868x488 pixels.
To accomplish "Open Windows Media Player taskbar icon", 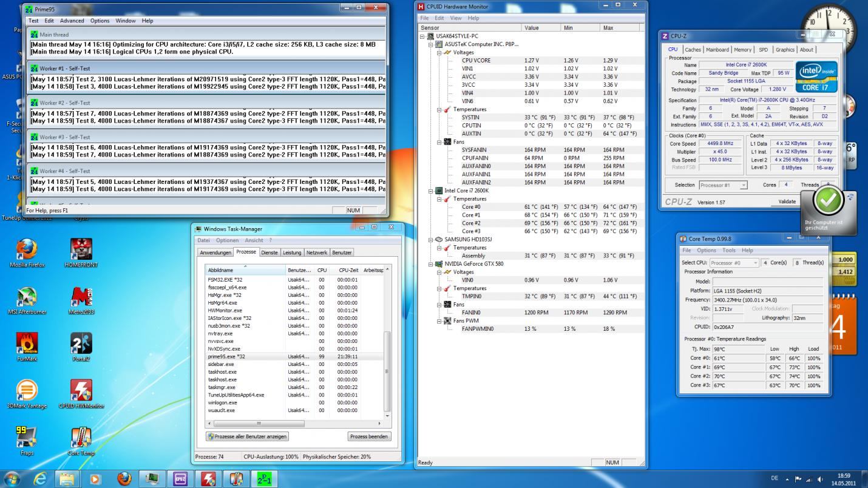I will point(95,479).
